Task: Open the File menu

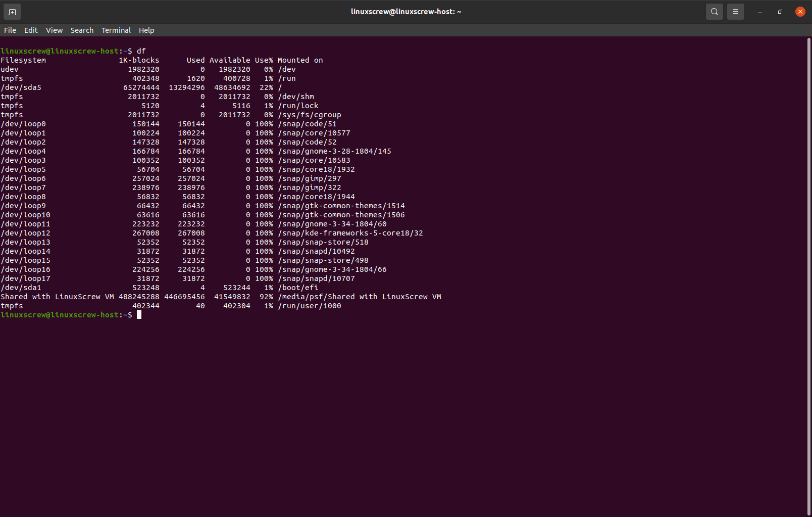Action: click(x=10, y=30)
